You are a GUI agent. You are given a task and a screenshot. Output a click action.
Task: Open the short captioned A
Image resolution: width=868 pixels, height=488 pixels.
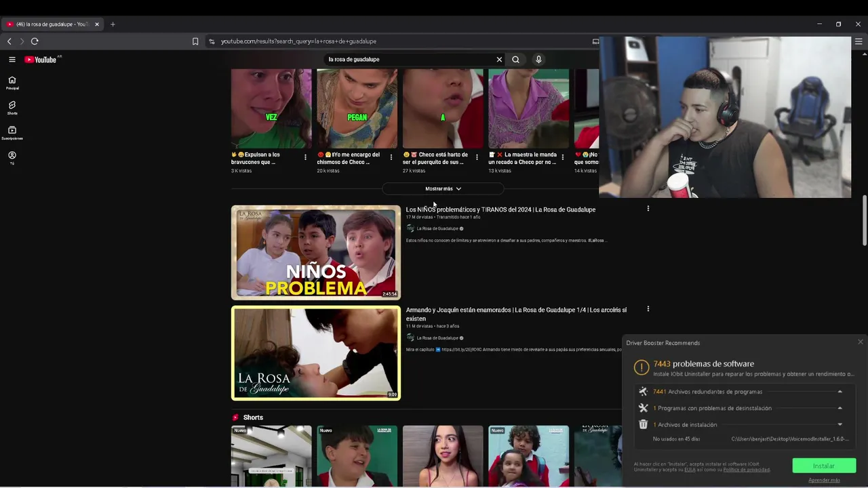(443, 108)
